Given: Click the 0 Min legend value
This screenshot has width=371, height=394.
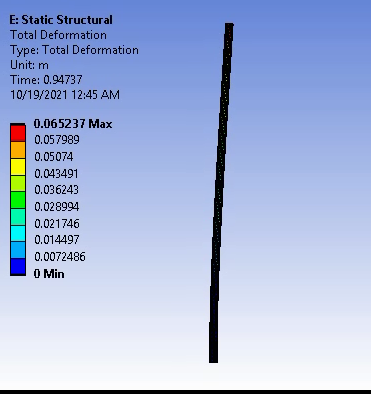Looking at the screenshot, I should [49, 274].
